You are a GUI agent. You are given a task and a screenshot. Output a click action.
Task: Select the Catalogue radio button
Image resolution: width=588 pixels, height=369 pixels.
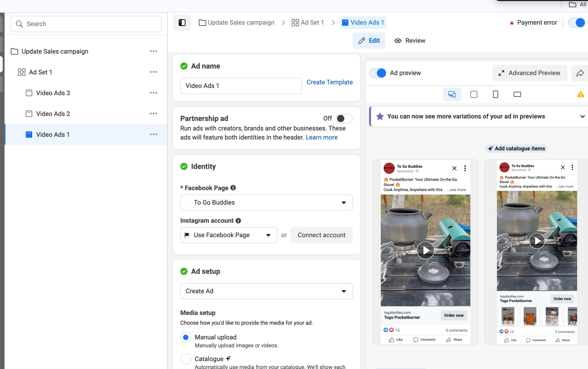[186, 359]
